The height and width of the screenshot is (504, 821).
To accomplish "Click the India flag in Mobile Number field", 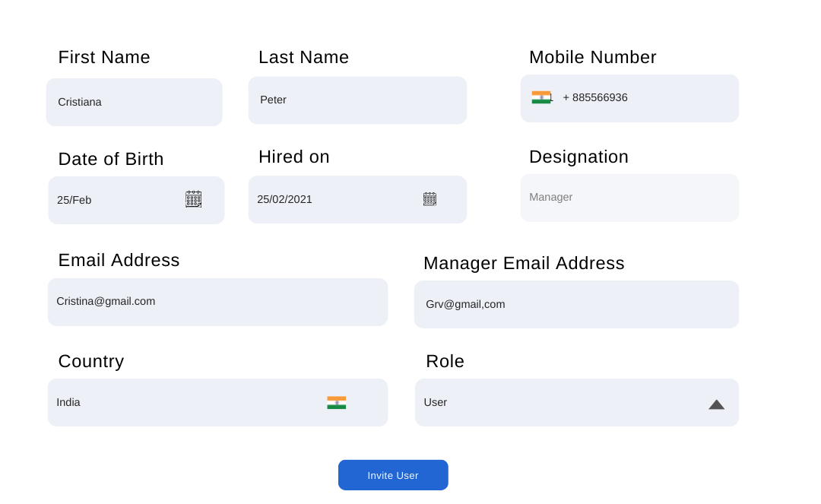I will click(541, 97).
